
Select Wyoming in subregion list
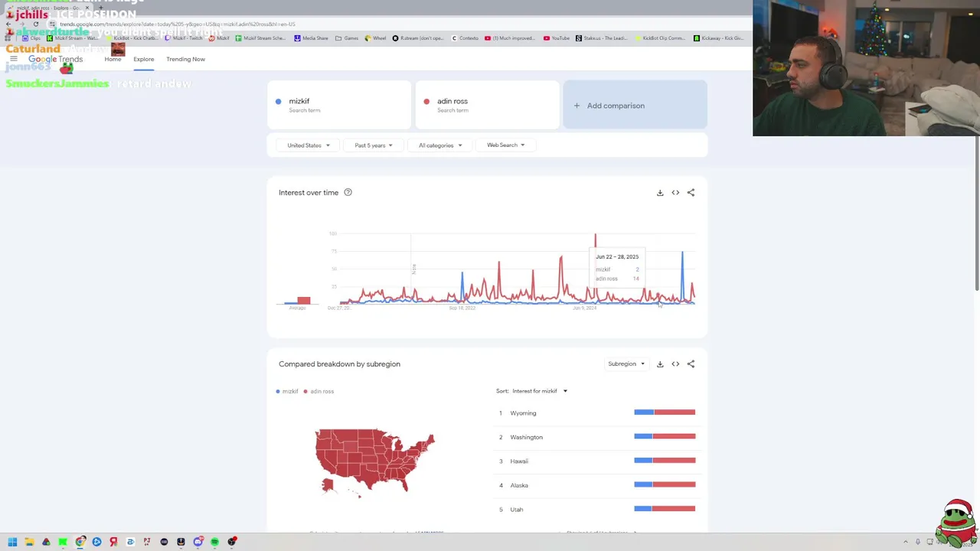point(523,413)
